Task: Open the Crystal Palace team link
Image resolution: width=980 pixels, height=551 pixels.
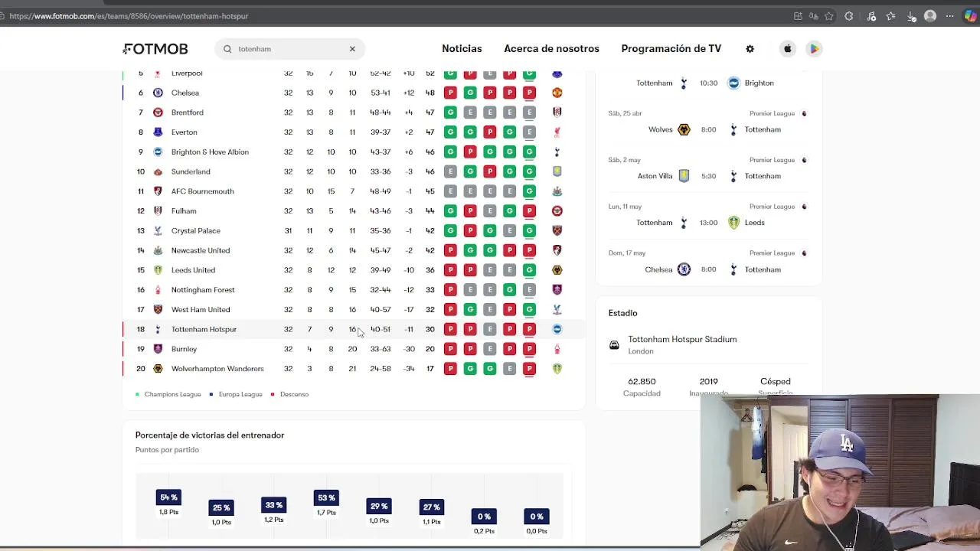Action: coord(196,230)
